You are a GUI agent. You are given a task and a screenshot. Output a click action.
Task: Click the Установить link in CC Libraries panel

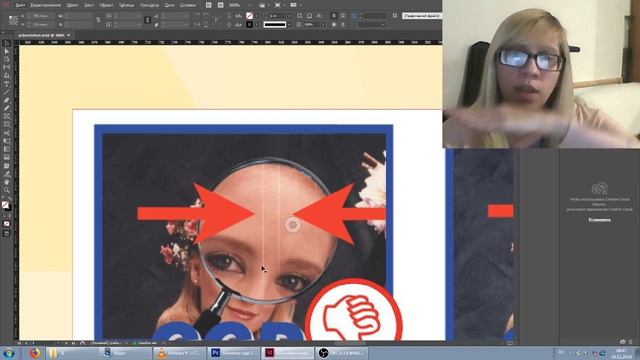coord(600,220)
